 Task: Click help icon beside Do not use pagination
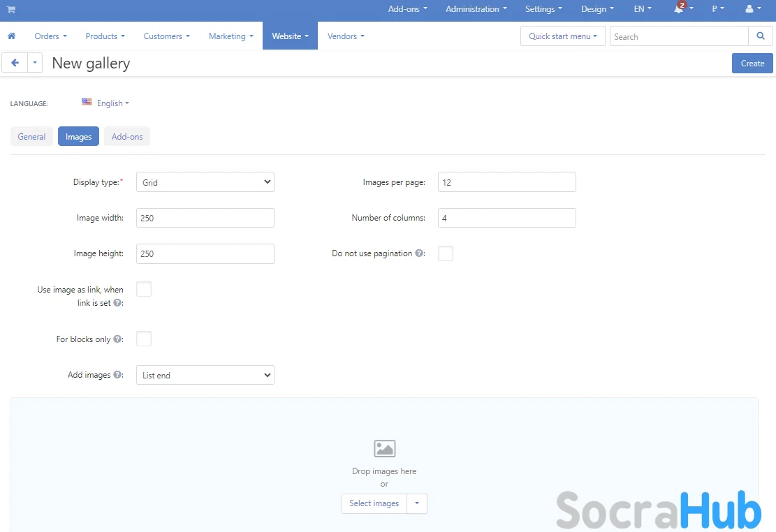pyautogui.click(x=419, y=253)
